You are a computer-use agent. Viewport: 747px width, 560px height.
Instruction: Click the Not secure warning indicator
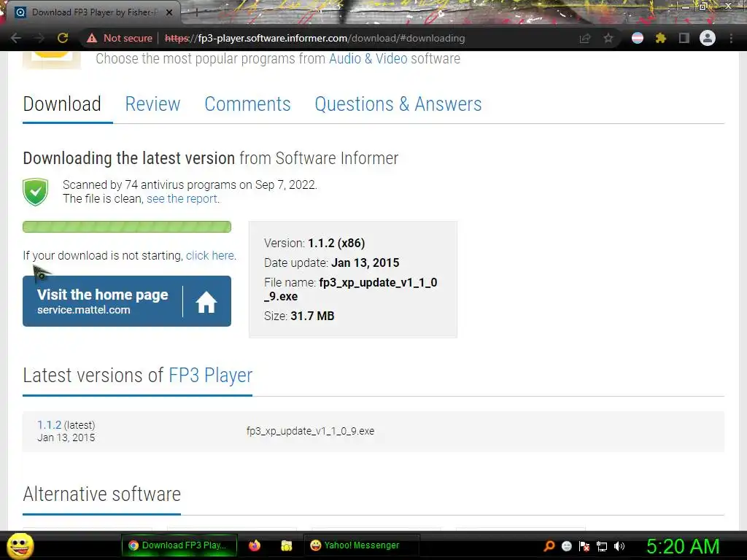pos(120,38)
